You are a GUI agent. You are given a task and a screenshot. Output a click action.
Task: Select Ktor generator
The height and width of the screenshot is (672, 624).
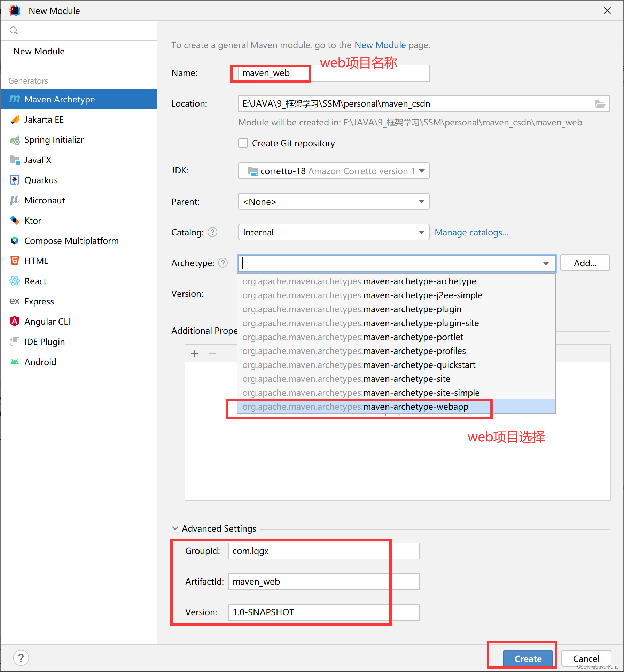point(79,221)
